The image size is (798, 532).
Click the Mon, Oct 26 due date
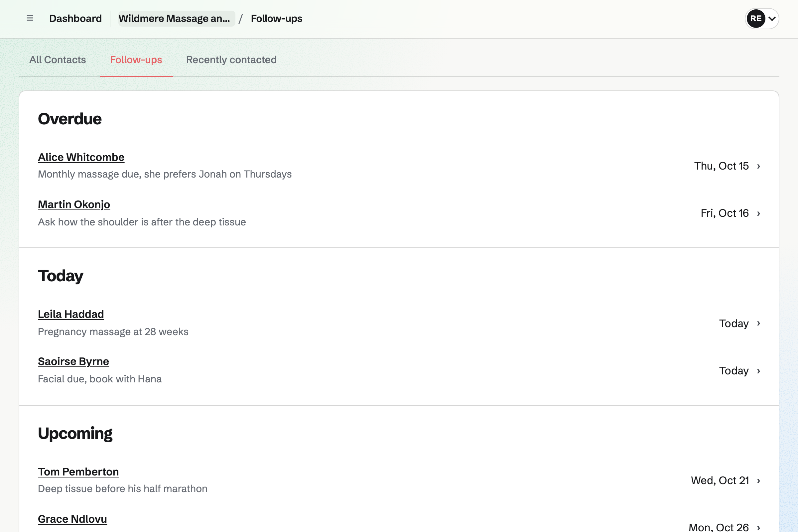click(719, 527)
